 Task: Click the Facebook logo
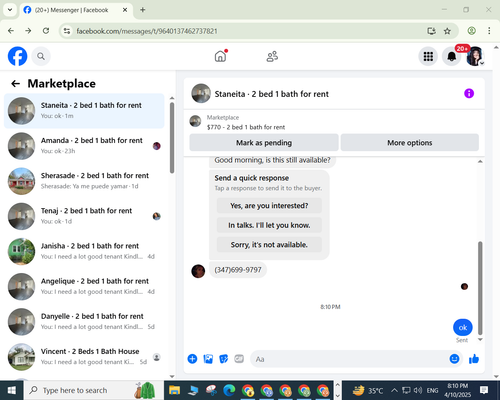[x=17, y=56]
